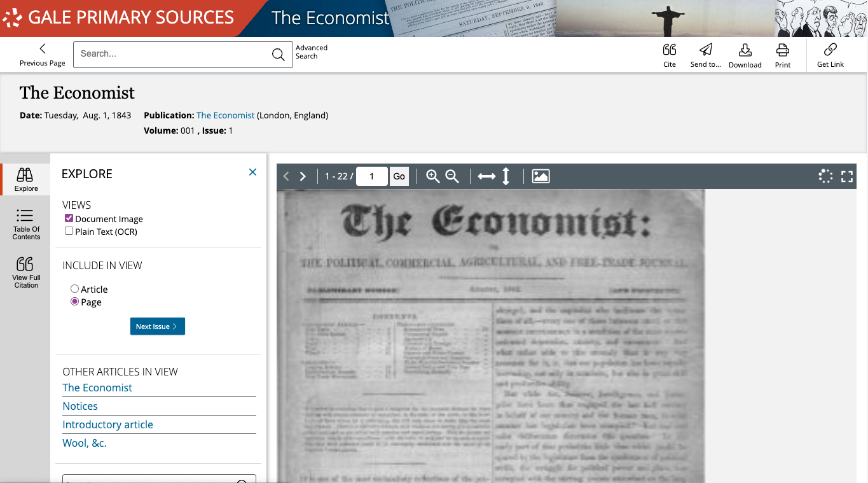Image resolution: width=868 pixels, height=483 pixels.
Task: Toggle Document Image checkbox
Action: click(69, 218)
